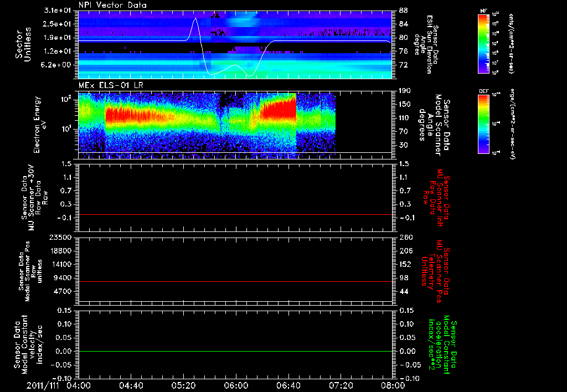The height and width of the screenshot is (392, 567).
Task: Click the 14100 scanner position tick
Action: pos(60,264)
